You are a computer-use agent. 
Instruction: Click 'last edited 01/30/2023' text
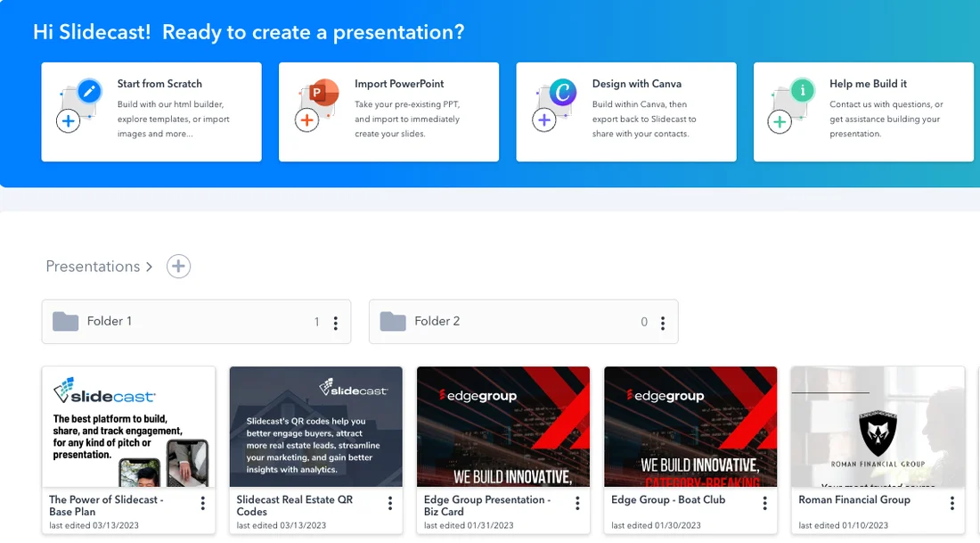[656, 525]
